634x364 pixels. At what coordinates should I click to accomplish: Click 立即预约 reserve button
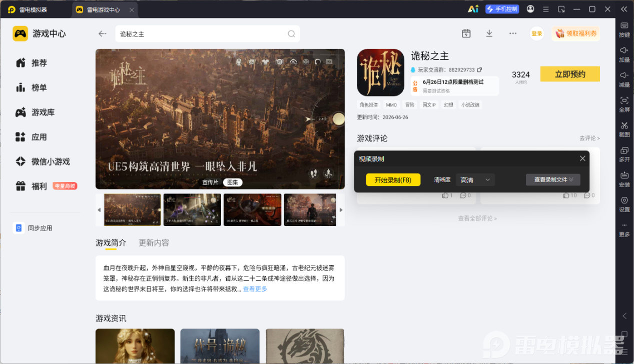click(x=570, y=74)
